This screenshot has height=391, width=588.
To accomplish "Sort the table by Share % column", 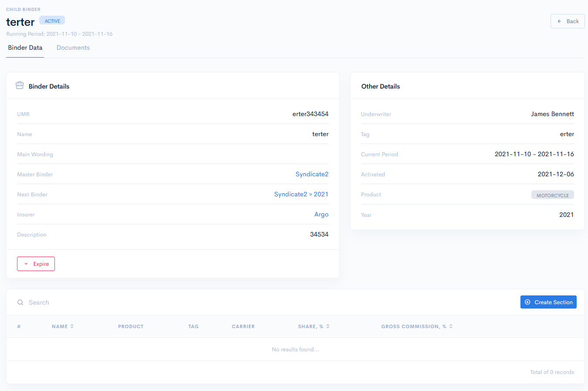I will pyautogui.click(x=328, y=326).
